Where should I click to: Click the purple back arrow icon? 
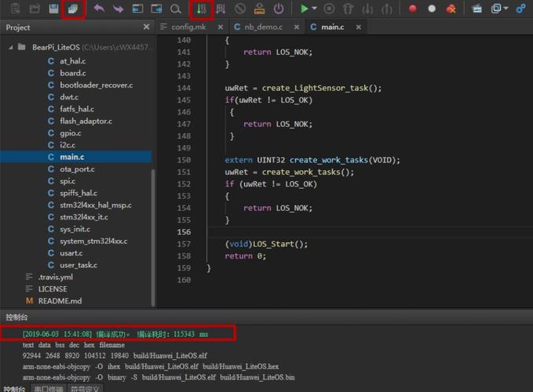click(99, 9)
